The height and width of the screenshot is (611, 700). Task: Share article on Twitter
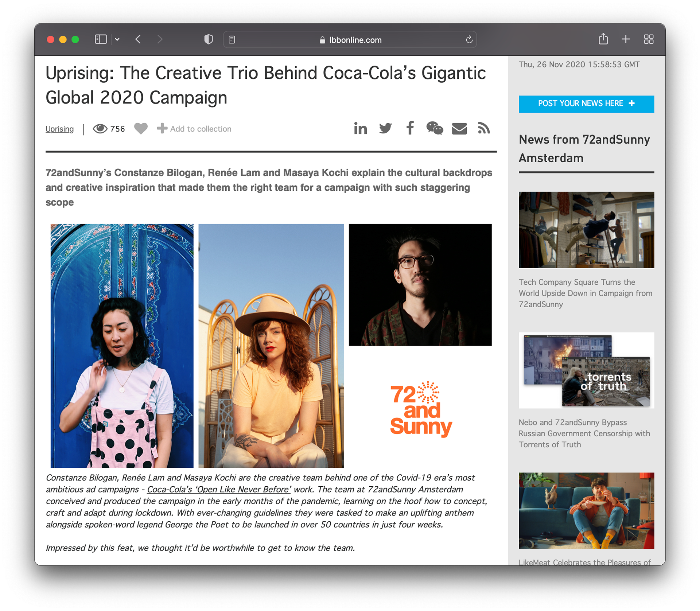pyautogui.click(x=385, y=128)
